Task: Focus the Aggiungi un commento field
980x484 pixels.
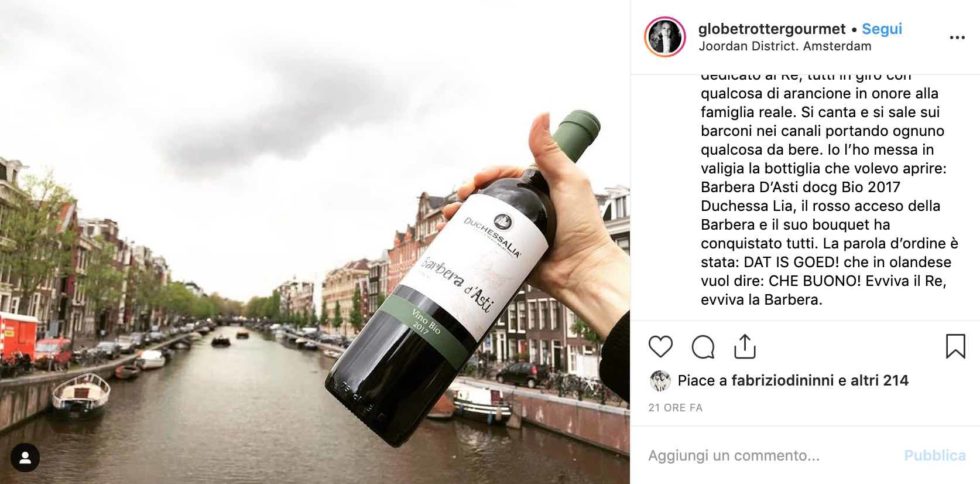Action: pos(769,456)
